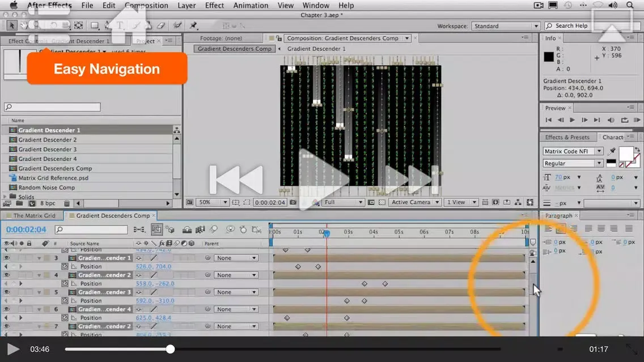Open the 50% magnification dropdown
This screenshot has width=644, height=362.
coord(213,202)
